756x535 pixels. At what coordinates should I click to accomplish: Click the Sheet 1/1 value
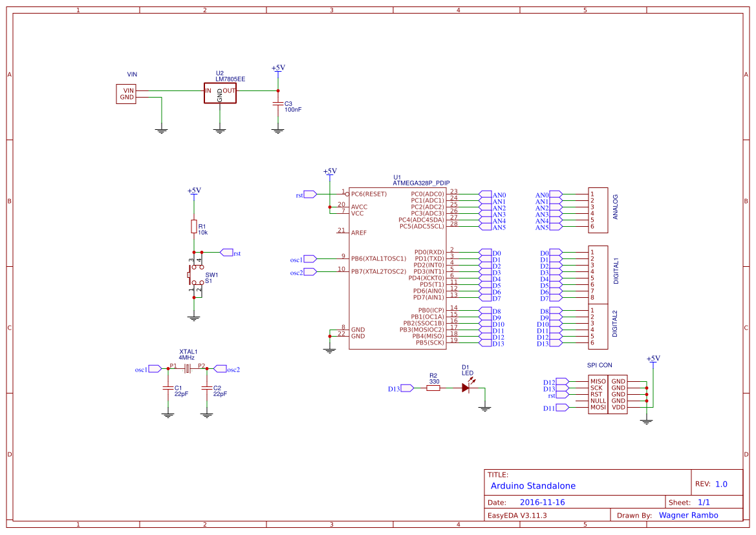point(704,502)
